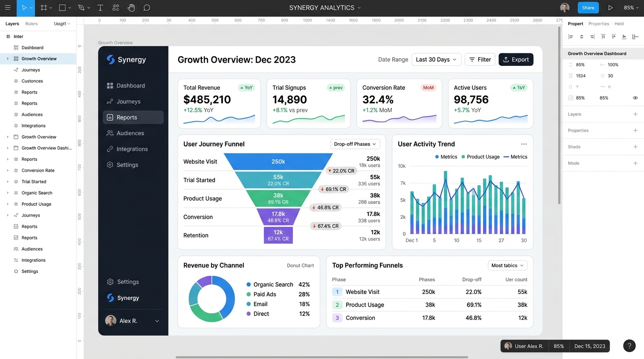The image size is (644, 359).
Task: Open Integrations in the dashboard sidebar
Action: coord(133,149)
